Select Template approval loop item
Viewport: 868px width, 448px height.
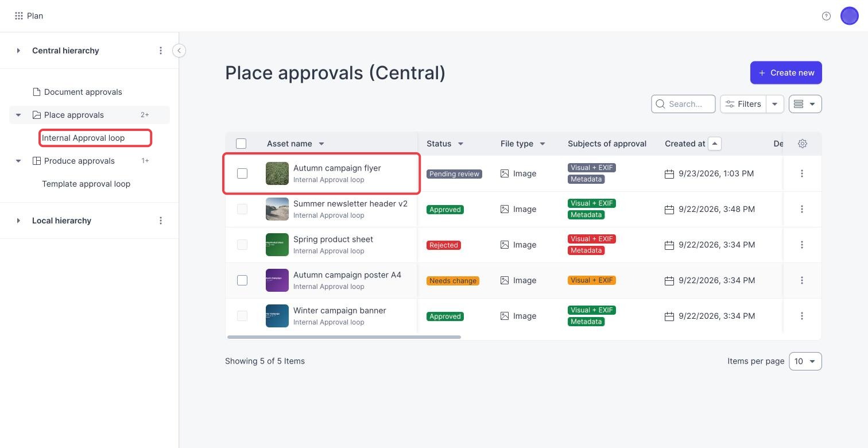point(86,184)
